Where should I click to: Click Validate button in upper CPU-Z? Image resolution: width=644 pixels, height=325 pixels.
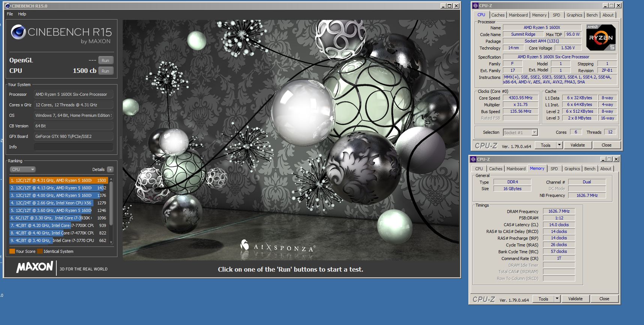point(578,145)
